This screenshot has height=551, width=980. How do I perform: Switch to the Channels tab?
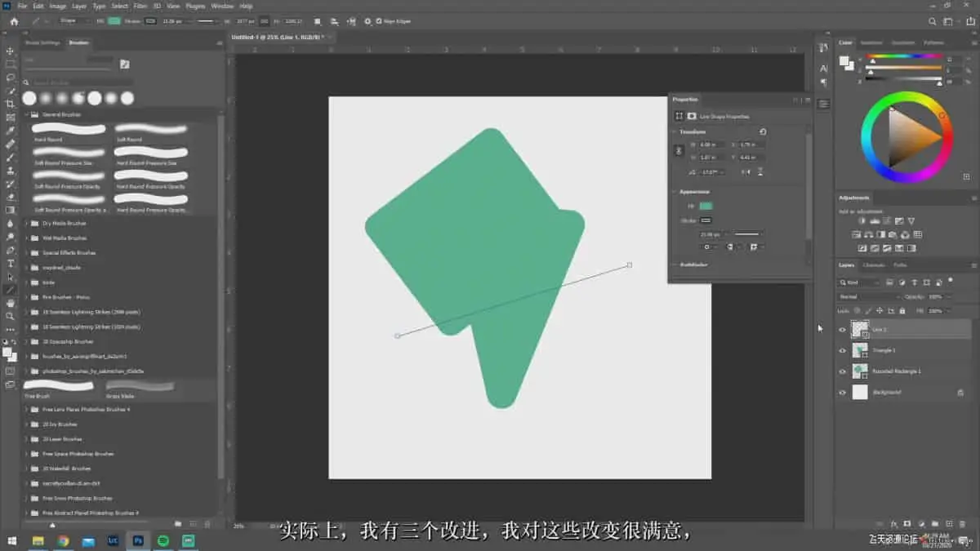coord(873,265)
